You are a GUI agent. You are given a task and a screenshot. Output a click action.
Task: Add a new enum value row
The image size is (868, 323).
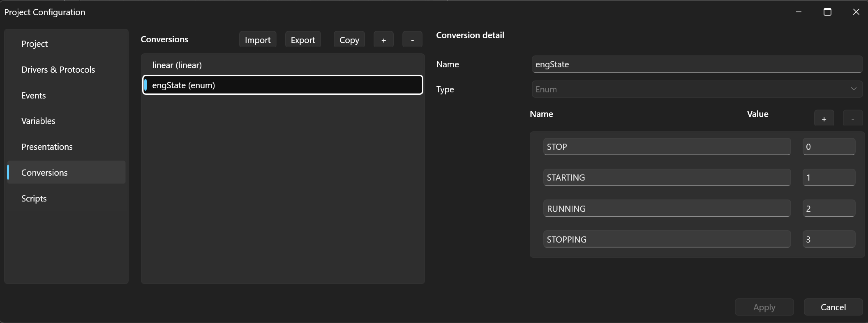coord(824,119)
